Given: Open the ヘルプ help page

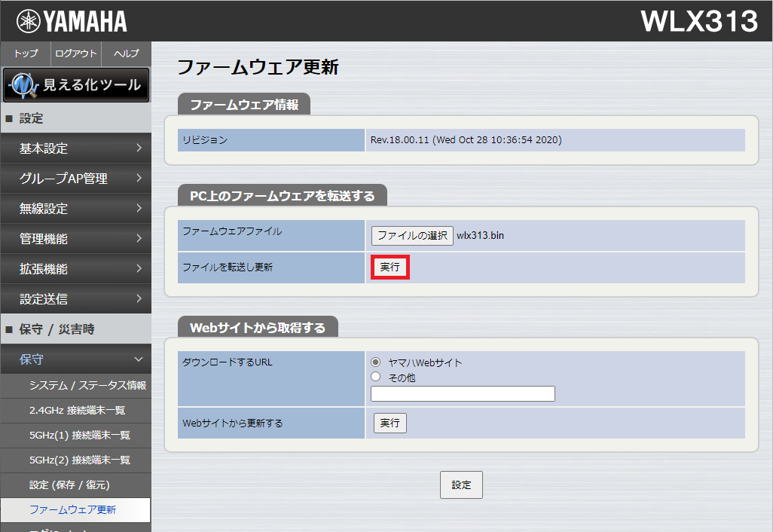Looking at the screenshot, I should (125, 54).
